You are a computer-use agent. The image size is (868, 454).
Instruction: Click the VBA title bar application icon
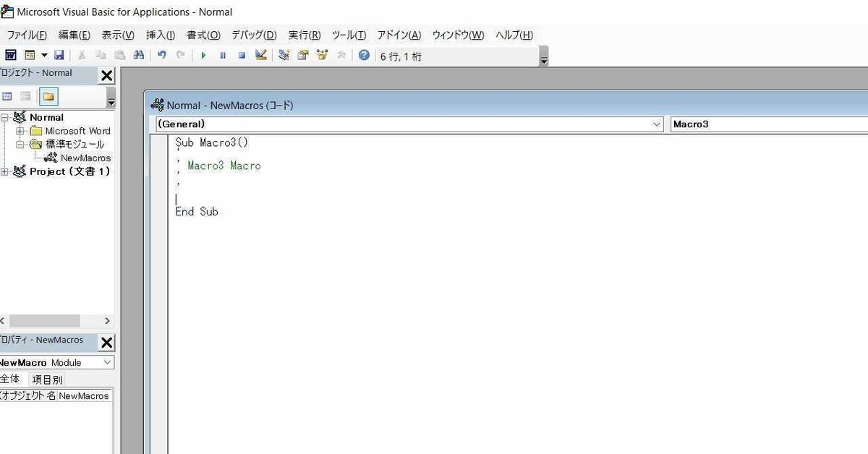tap(7, 11)
